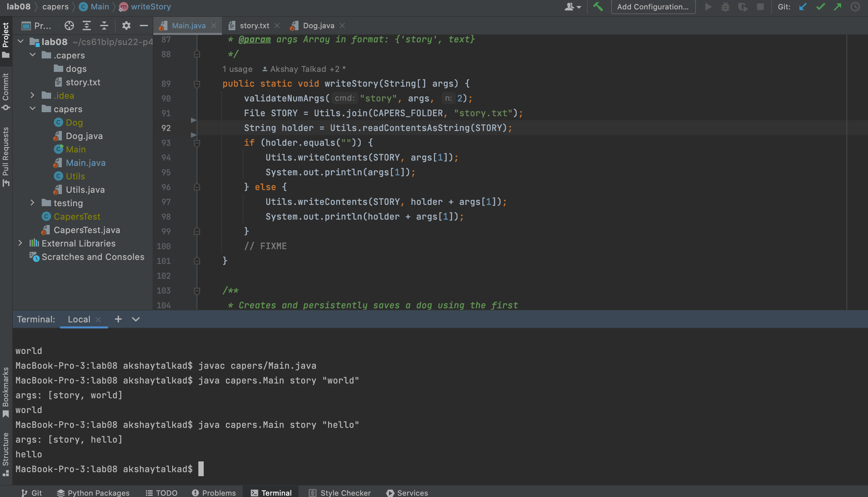Toggle fold marker on writeStory method line 89
The height and width of the screenshot is (497, 868).
[x=197, y=84]
